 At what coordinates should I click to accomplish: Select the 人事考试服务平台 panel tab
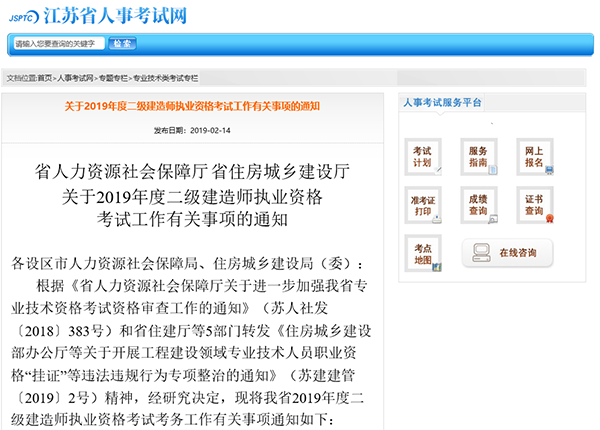[x=441, y=103]
